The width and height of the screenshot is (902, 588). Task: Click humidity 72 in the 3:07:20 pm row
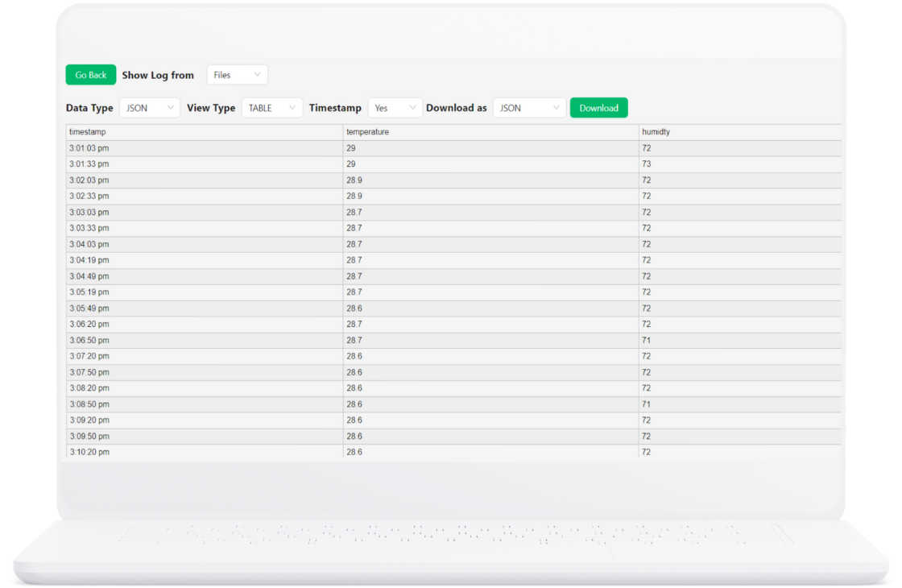tap(740, 357)
